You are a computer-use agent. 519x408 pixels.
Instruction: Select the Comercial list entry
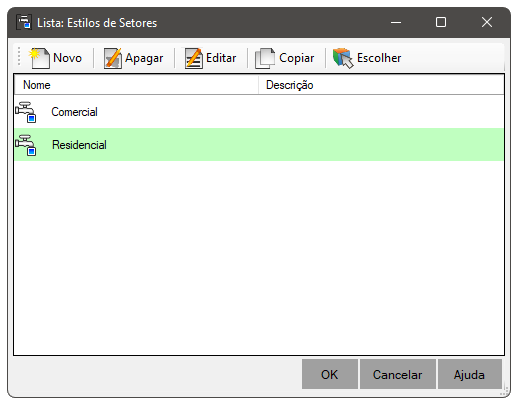pyautogui.click(x=259, y=112)
